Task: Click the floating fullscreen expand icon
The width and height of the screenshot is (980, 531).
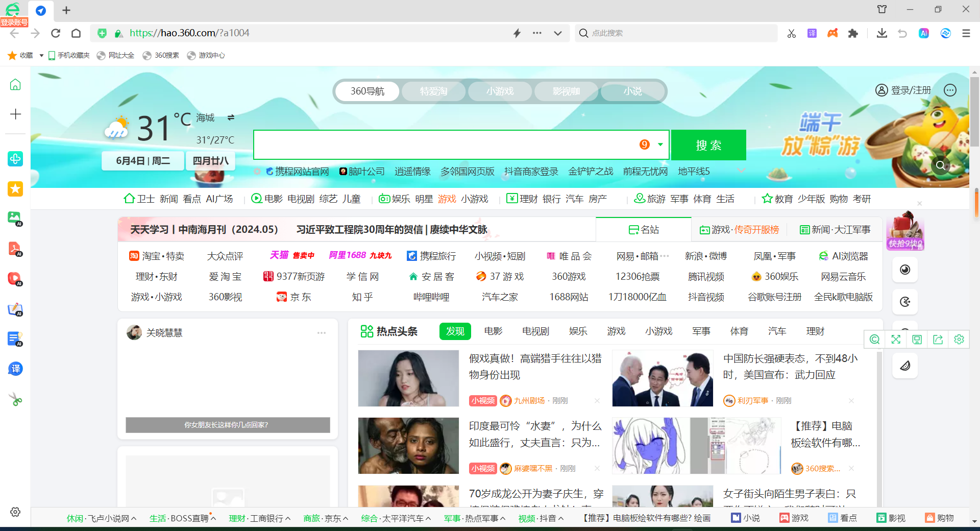Action: tap(896, 340)
